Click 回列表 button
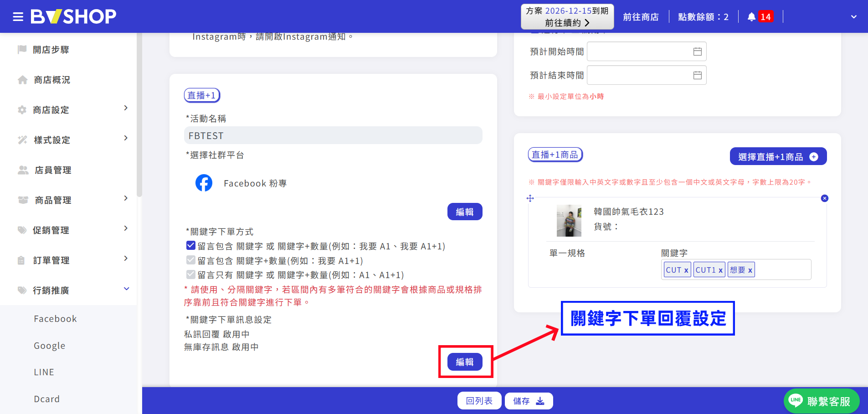The image size is (868, 414). (479, 401)
